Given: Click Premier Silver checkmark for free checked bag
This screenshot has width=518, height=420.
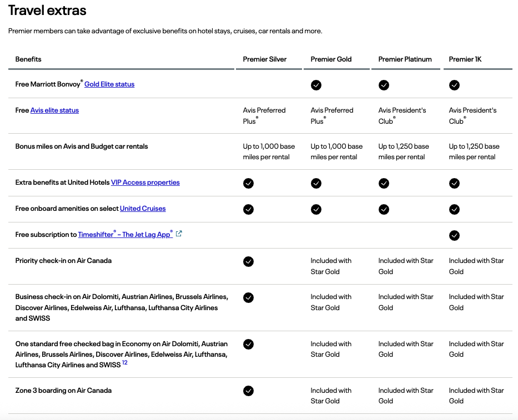Looking at the screenshot, I should 248,345.
